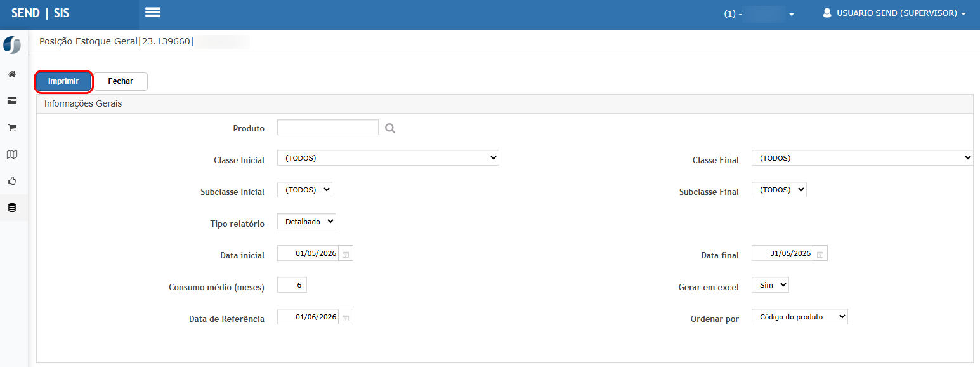Click the Produto label
This screenshot has width=980, height=367.
coord(249,128)
